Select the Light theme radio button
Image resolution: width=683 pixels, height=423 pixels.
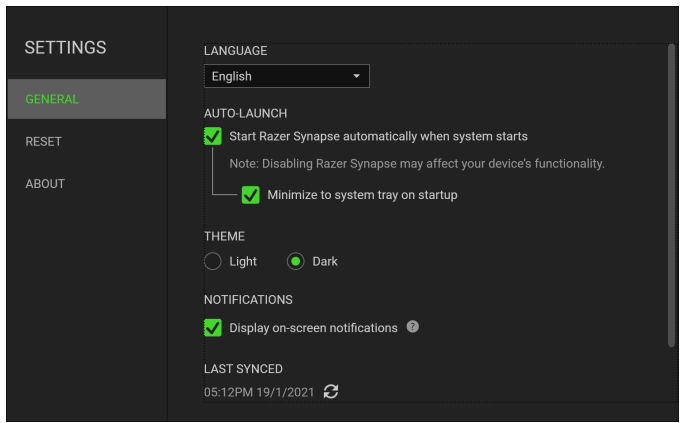[x=212, y=261]
